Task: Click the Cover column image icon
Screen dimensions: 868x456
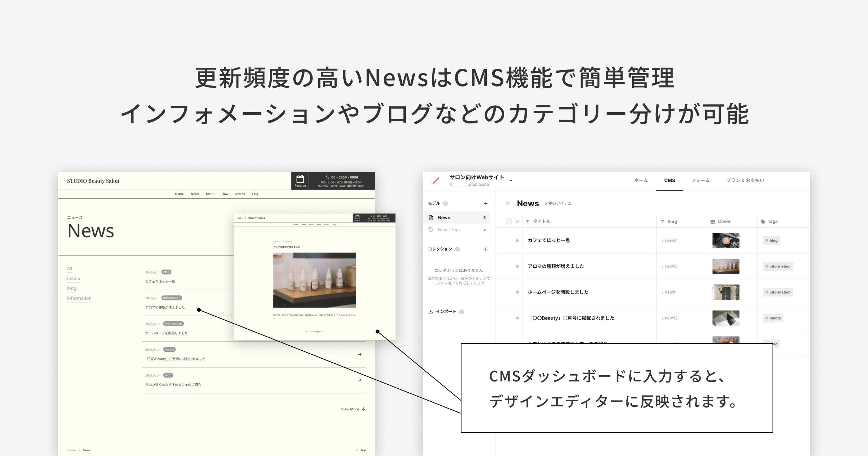Action: pyautogui.click(x=712, y=221)
